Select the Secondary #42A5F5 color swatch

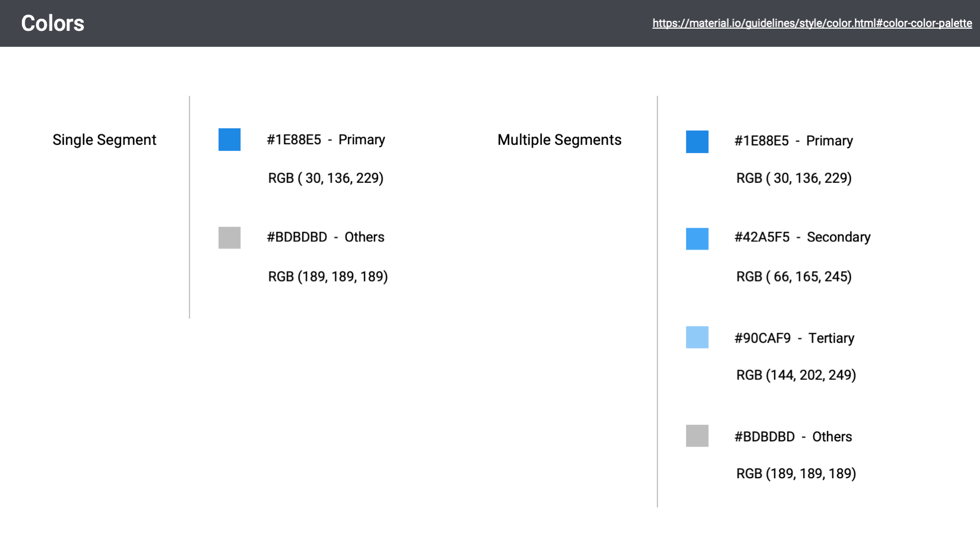(697, 239)
